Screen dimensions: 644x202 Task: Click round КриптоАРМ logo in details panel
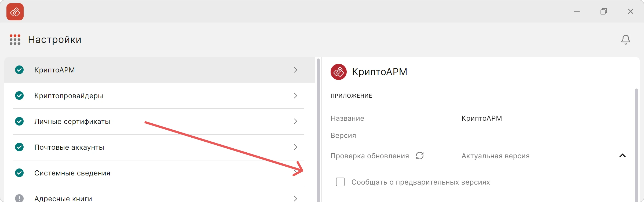(339, 72)
